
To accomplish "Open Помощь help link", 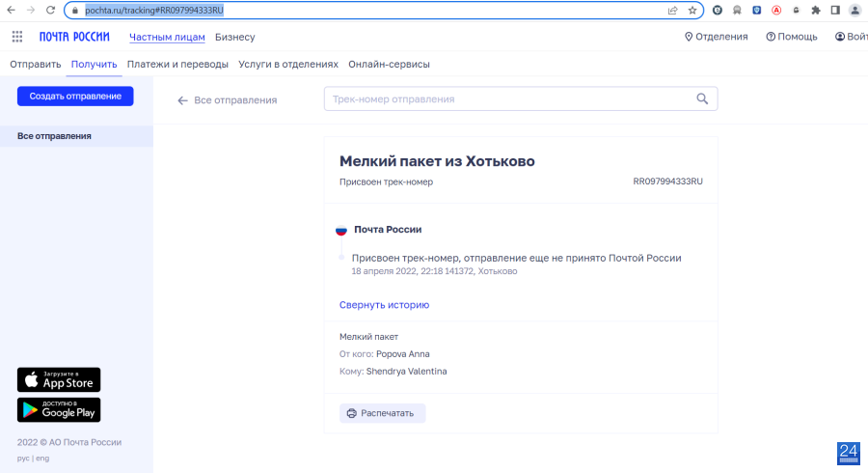I will 792,37.
